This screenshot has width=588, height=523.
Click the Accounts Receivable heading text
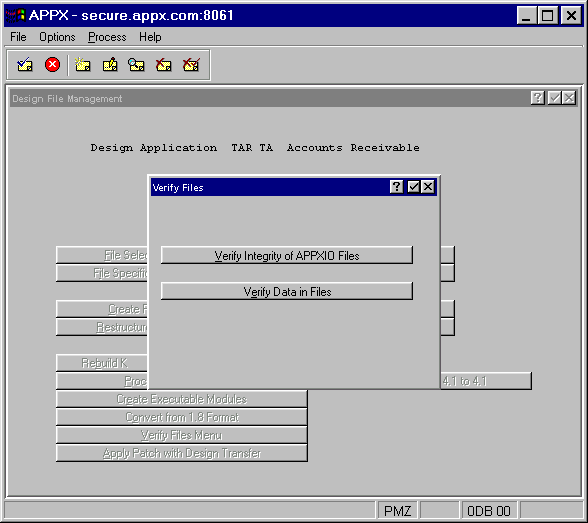[353, 148]
